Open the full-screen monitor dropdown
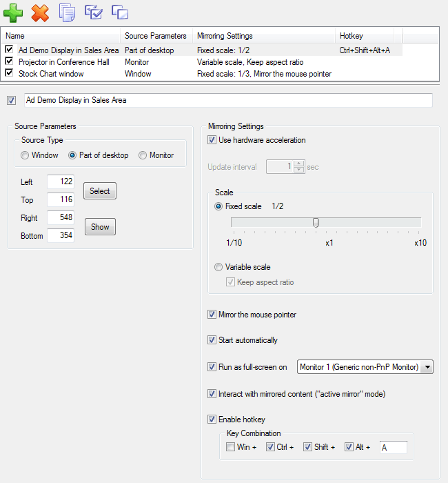 [x=427, y=367]
